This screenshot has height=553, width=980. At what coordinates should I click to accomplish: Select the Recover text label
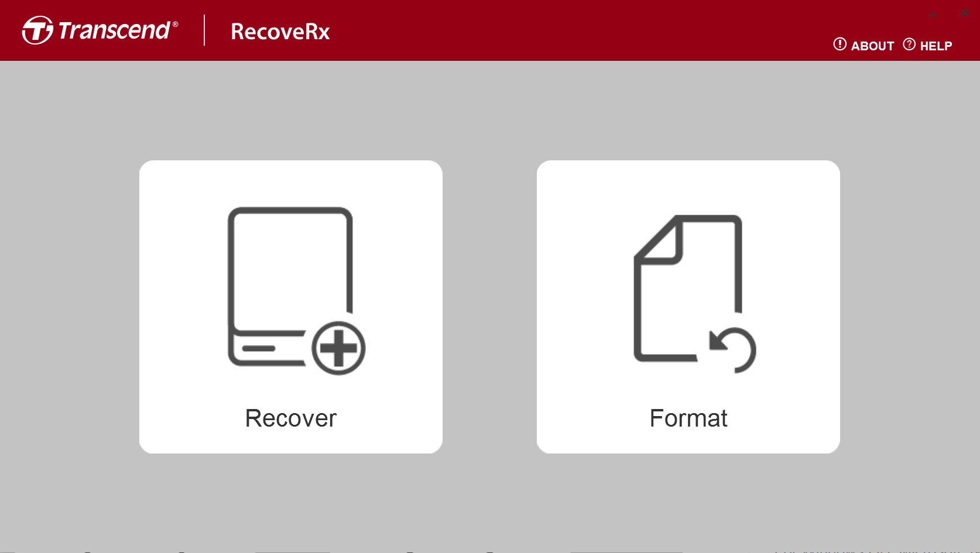pos(291,418)
